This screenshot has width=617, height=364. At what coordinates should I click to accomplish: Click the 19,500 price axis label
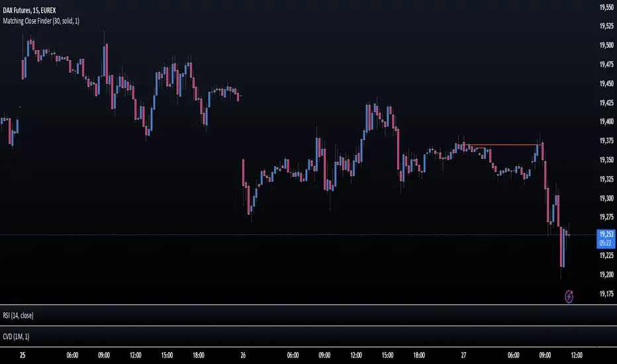(x=606, y=45)
